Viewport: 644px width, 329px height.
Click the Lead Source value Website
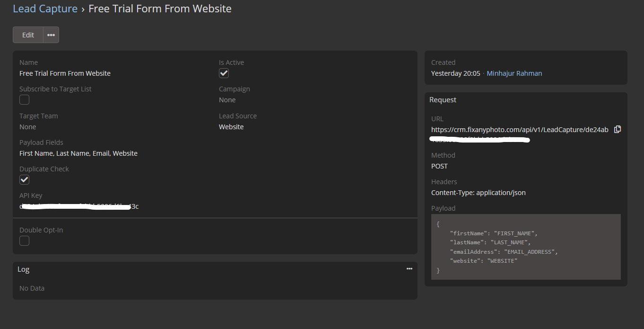231,127
